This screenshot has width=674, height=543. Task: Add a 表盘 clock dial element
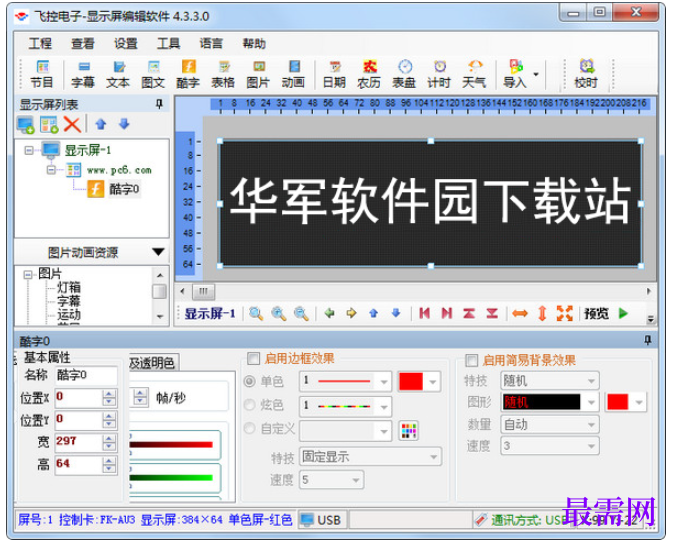click(x=404, y=74)
